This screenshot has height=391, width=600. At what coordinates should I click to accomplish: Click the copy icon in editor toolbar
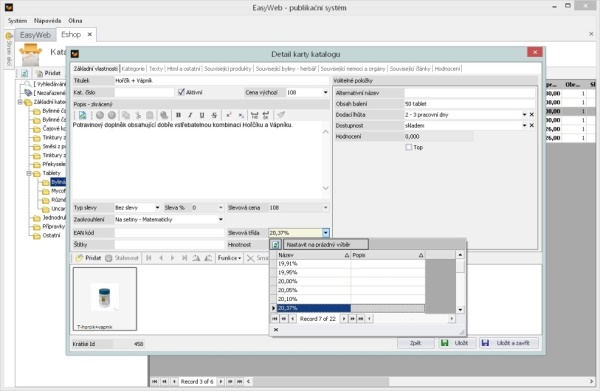point(126,115)
